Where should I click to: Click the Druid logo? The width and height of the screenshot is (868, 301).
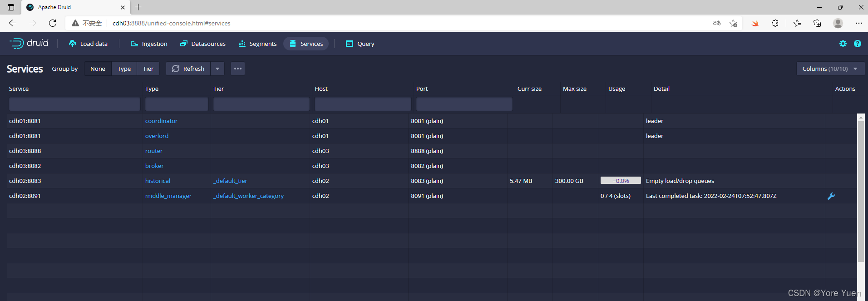point(29,43)
